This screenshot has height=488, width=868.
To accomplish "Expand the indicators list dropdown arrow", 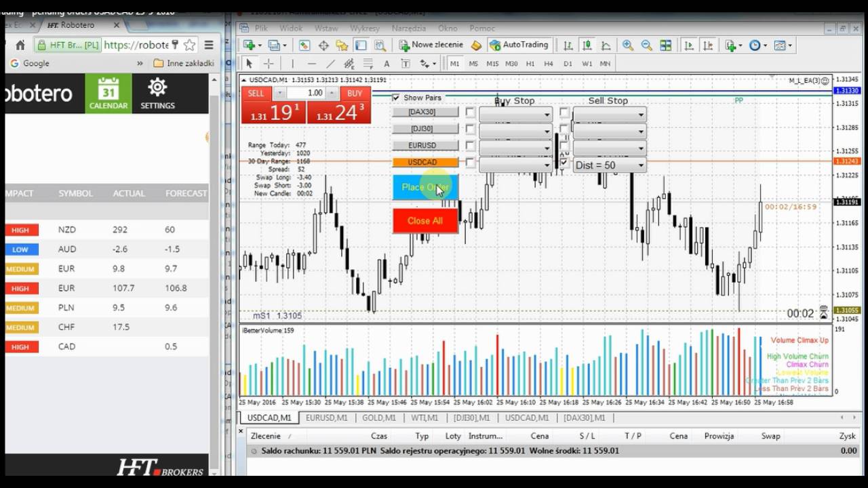I will [740, 45].
